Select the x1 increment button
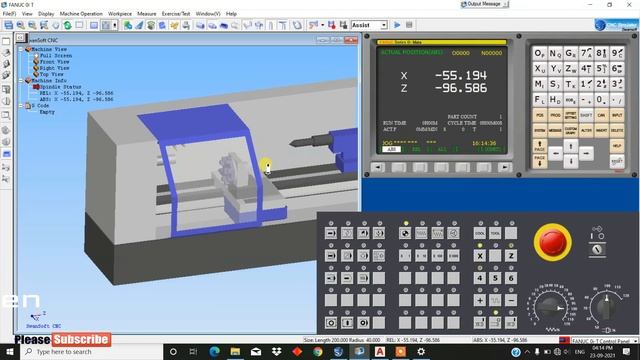Viewport: 640px width, 360px height. tap(405, 256)
